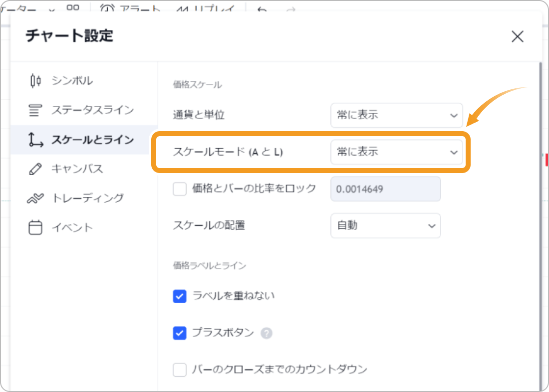Close the チャート設定 dialog
Image resolution: width=549 pixels, height=392 pixels.
tap(517, 36)
